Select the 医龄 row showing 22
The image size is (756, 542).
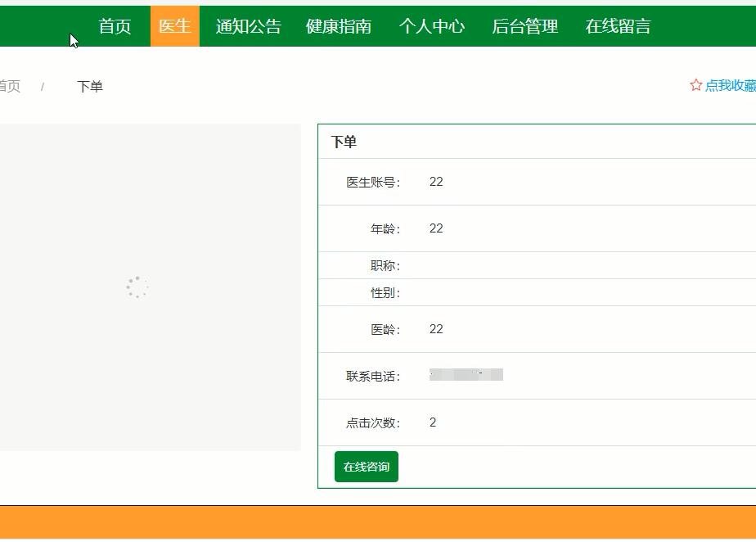[x=436, y=328]
